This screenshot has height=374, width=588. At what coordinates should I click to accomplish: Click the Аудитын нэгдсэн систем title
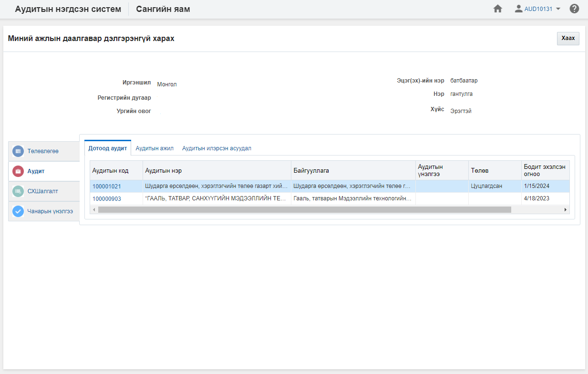point(68,9)
